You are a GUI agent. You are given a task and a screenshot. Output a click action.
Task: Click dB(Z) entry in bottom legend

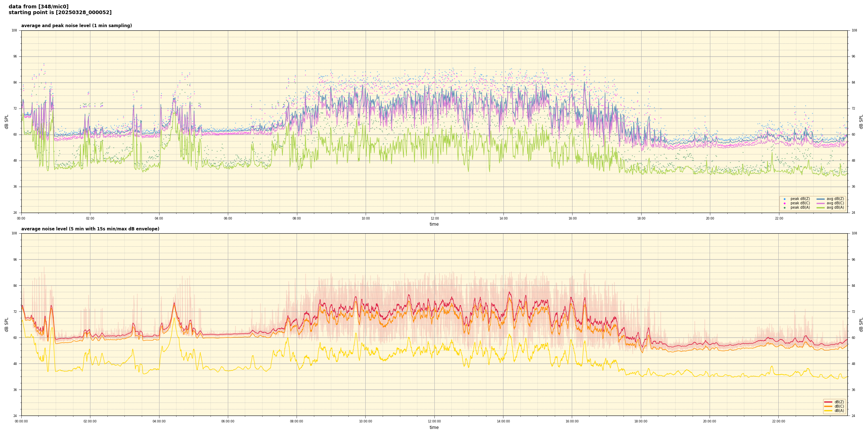(839, 402)
